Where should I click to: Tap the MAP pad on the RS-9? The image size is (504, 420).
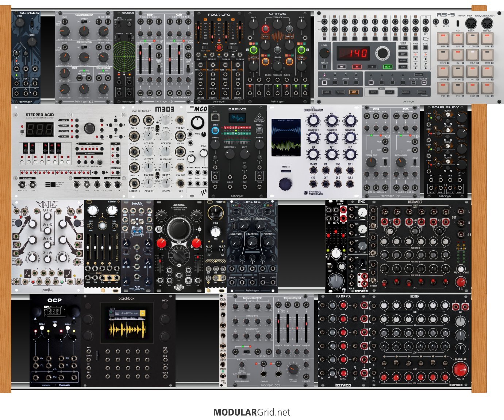[x=487, y=39]
